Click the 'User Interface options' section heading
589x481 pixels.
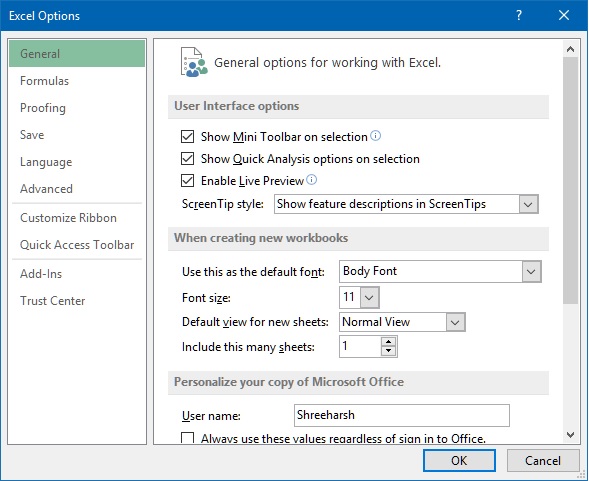(236, 106)
